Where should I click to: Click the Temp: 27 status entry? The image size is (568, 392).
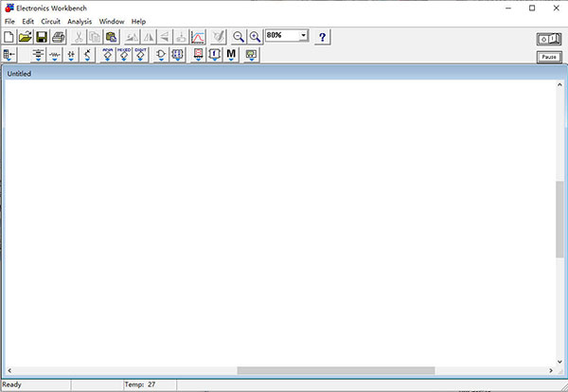140,384
